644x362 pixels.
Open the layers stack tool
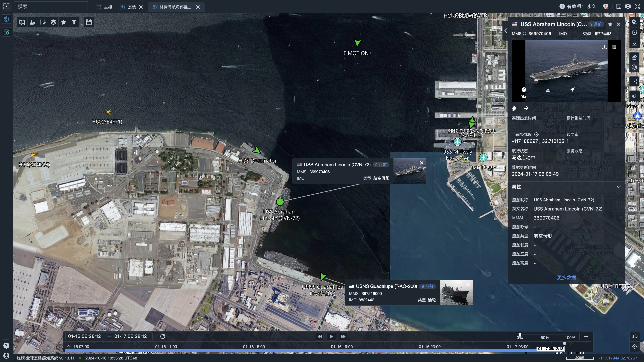[53, 22]
